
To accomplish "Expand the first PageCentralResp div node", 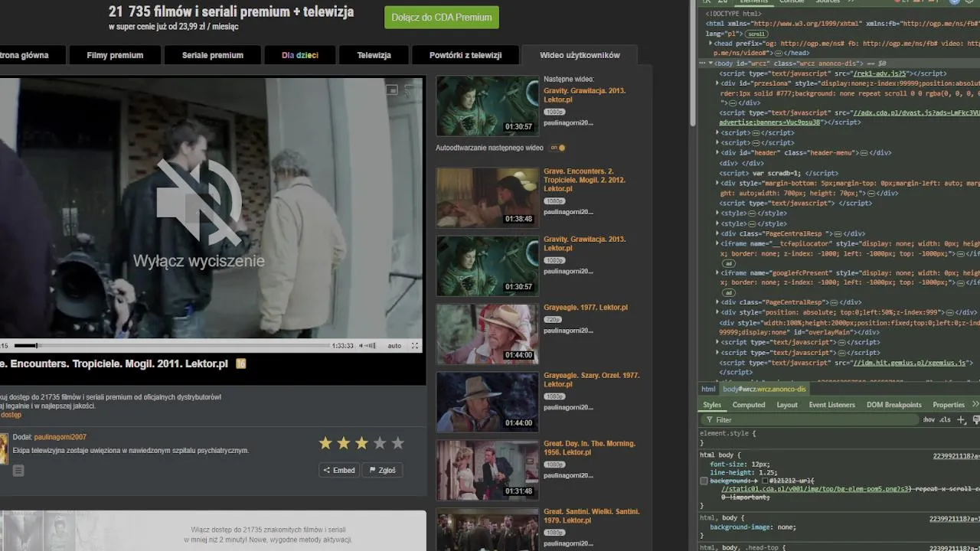I will tap(717, 233).
